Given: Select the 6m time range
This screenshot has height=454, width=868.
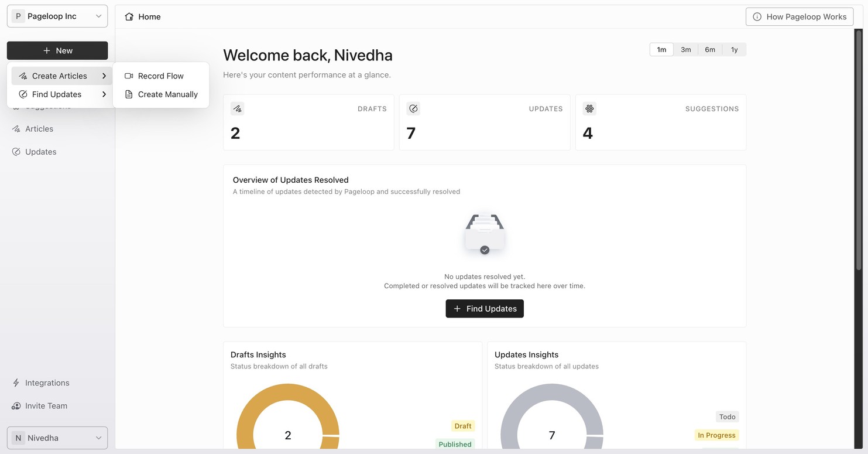Looking at the screenshot, I should coord(710,50).
